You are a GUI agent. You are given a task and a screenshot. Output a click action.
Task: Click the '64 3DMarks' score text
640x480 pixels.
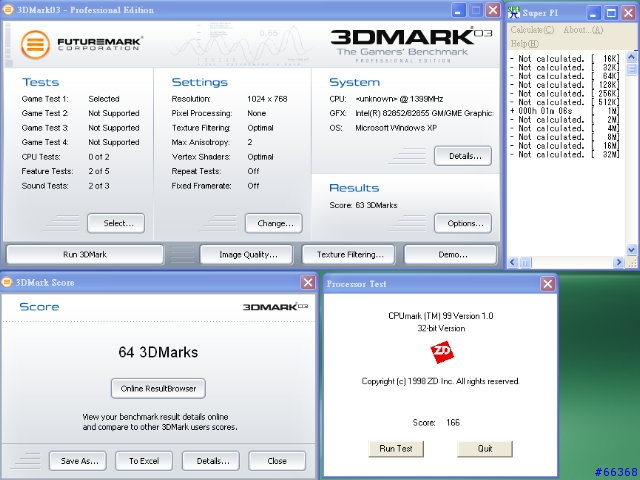158,352
